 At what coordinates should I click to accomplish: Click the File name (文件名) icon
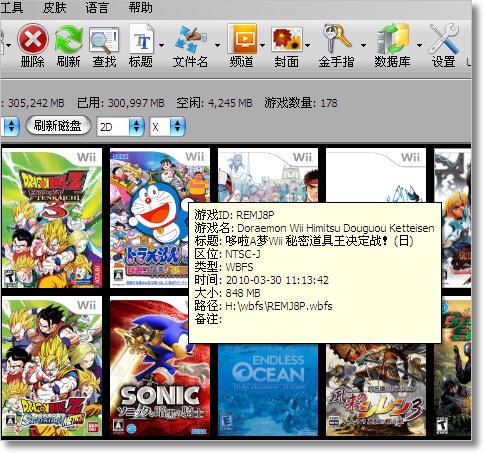(x=190, y=40)
